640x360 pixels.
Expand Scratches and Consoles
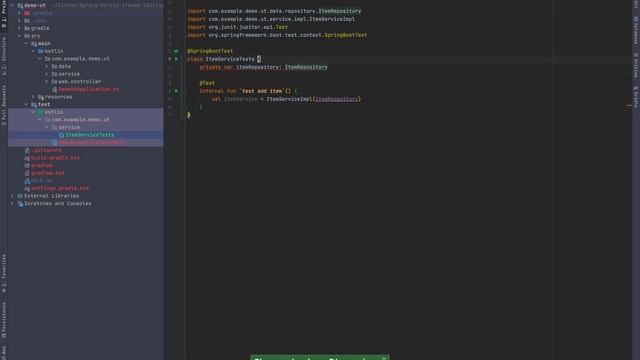[12, 204]
